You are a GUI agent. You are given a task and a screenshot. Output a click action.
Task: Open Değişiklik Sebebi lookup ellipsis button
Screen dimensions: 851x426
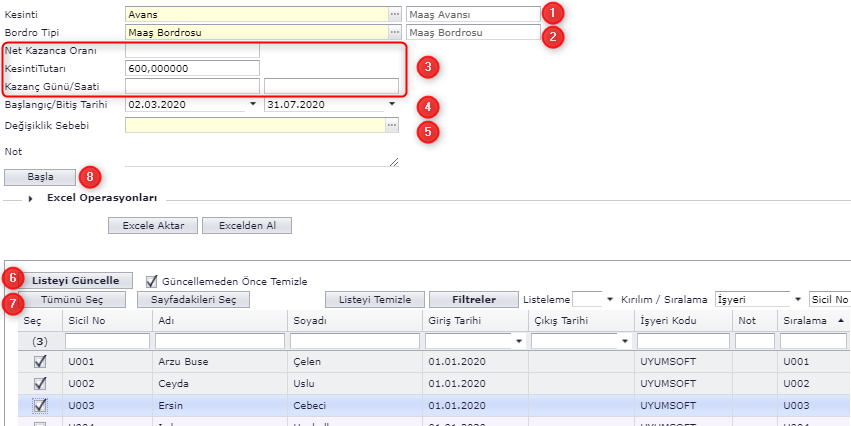393,125
